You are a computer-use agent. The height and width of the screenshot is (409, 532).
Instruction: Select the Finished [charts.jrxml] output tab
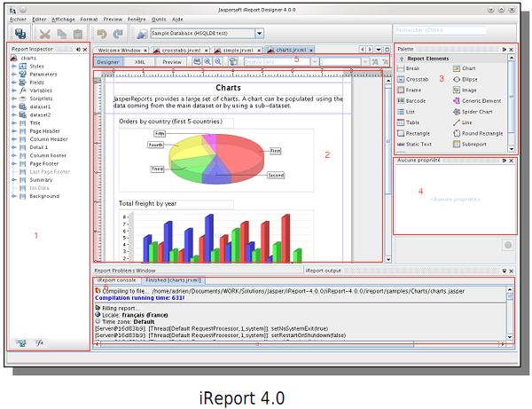[174, 280]
